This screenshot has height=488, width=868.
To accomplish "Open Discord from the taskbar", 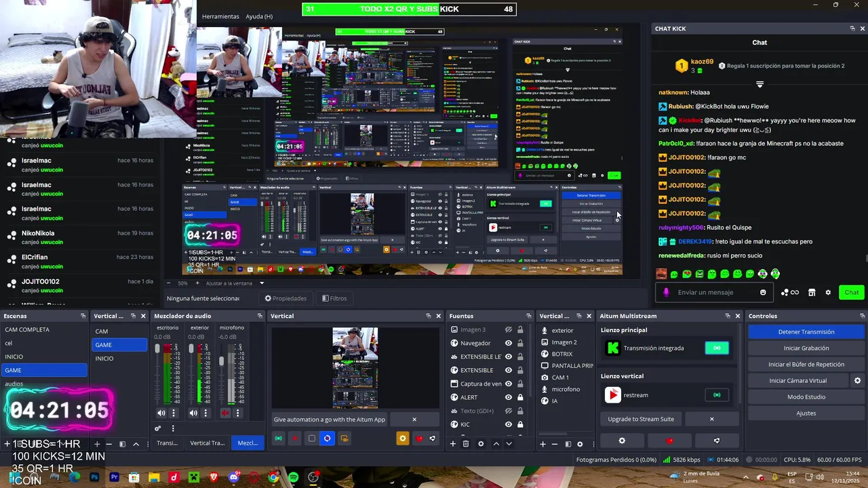I will tap(233, 478).
